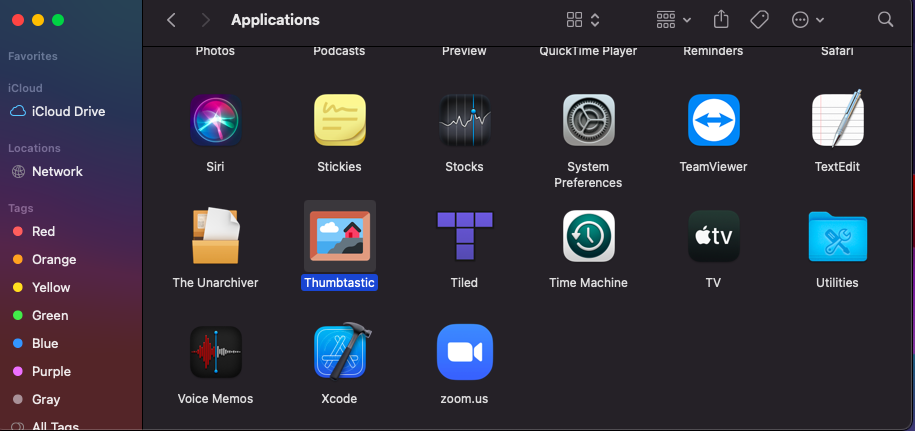The width and height of the screenshot is (915, 431).
Task: Select the Voice Memos app icon
Action: (215, 352)
